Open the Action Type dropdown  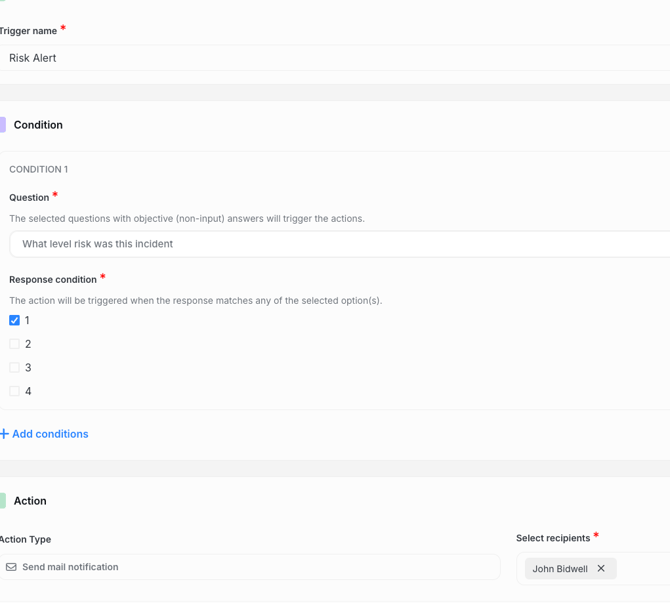click(250, 567)
